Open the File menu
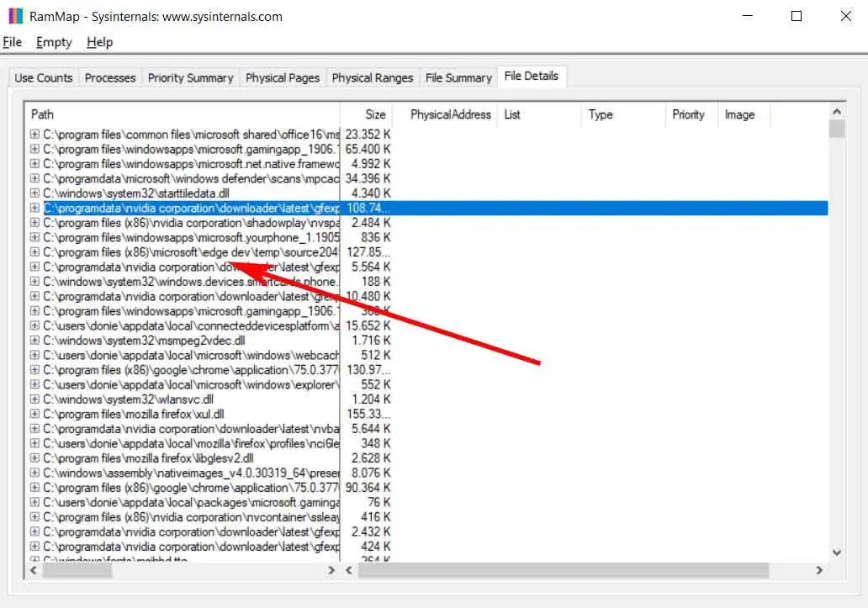Image resolution: width=868 pixels, height=608 pixels. point(12,42)
